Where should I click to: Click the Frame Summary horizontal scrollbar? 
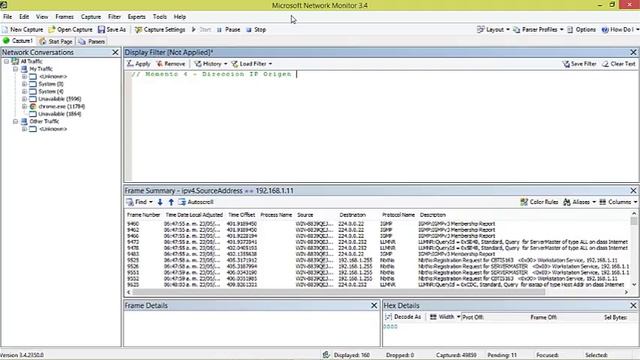(x=339, y=292)
